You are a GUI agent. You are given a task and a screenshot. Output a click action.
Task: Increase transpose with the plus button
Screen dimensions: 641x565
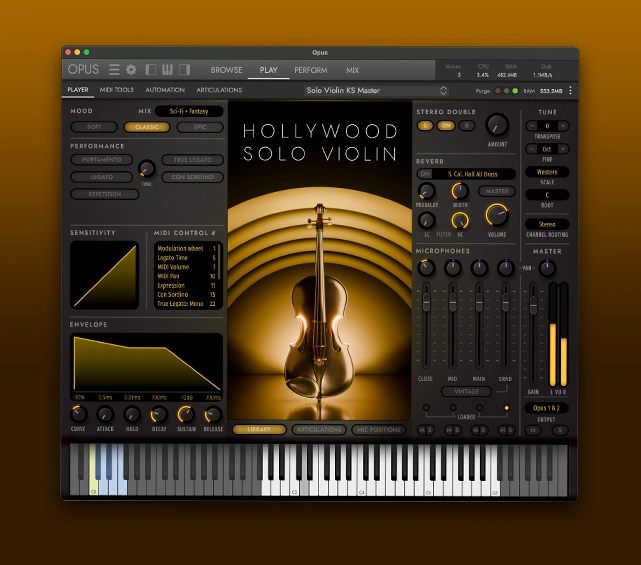[563, 126]
